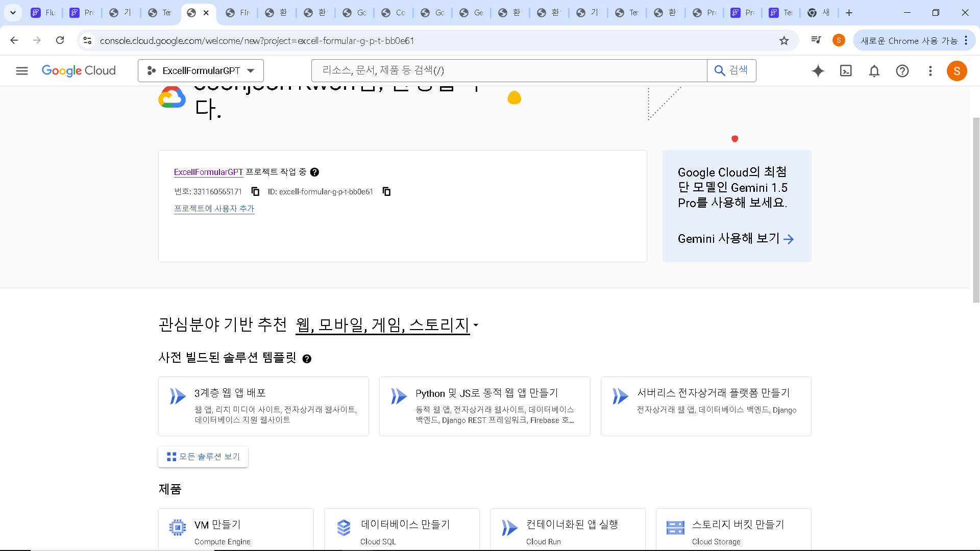
Task: Click the orange account avatar in console header
Action: 957,71
